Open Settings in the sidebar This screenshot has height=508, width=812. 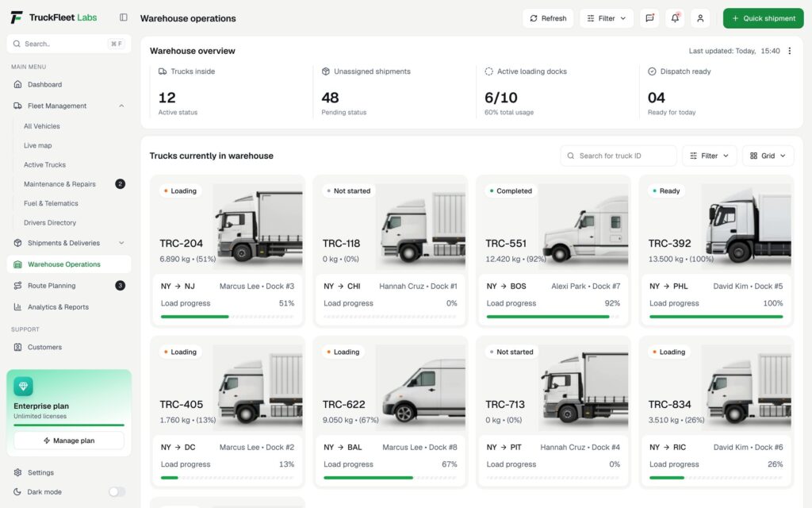click(41, 473)
